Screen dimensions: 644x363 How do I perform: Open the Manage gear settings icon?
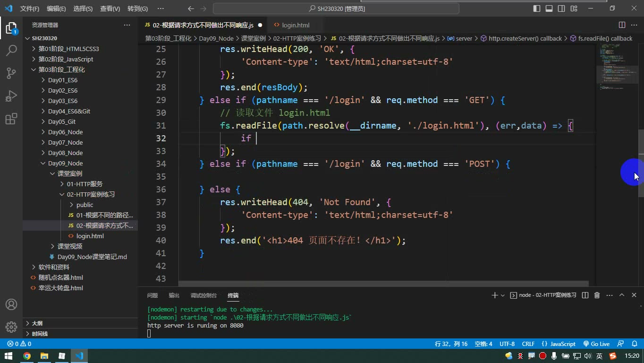pyautogui.click(x=11, y=327)
